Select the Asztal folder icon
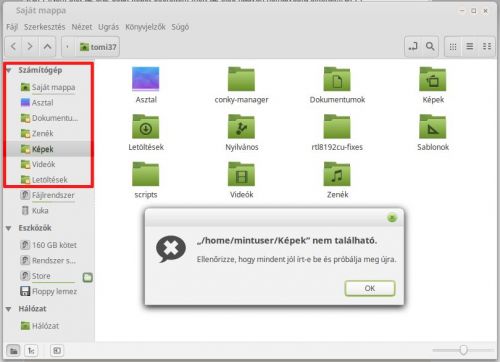Image resolution: width=500 pixels, height=362 pixels. pos(146,85)
